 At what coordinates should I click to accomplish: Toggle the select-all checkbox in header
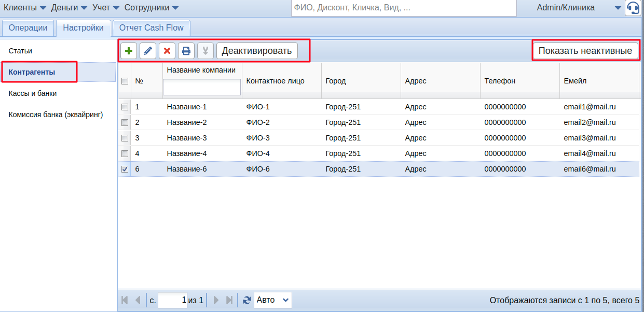click(x=125, y=81)
